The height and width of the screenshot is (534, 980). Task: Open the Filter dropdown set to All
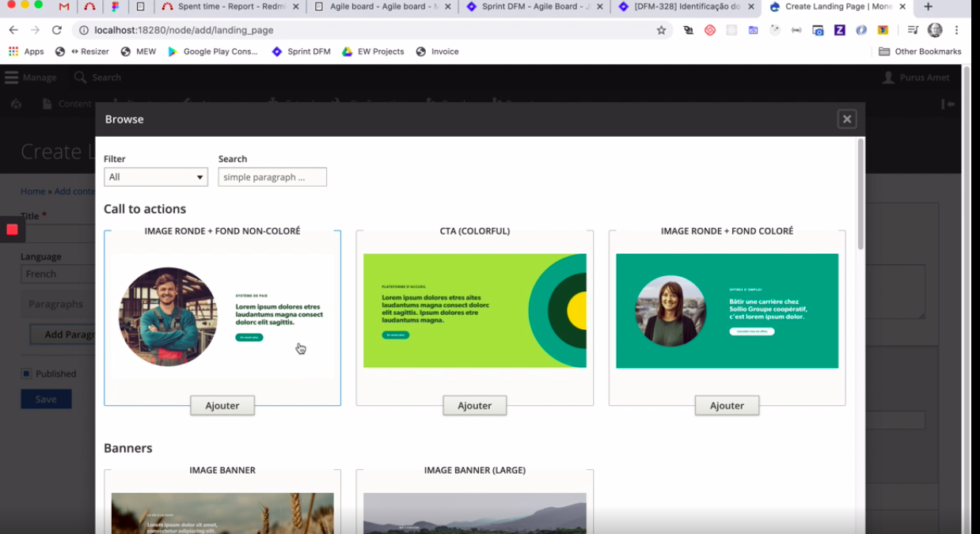click(156, 177)
